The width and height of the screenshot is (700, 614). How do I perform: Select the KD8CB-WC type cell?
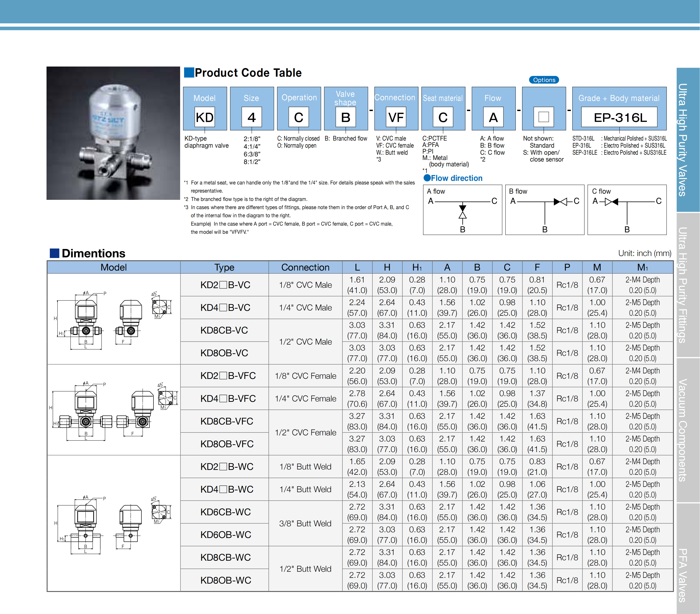(x=224, y=557)
